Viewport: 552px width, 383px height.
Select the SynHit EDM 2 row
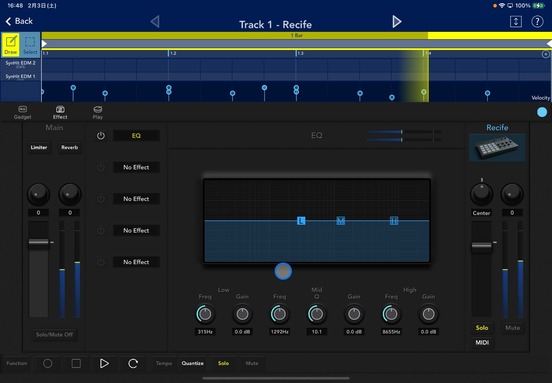click(20, 63)
